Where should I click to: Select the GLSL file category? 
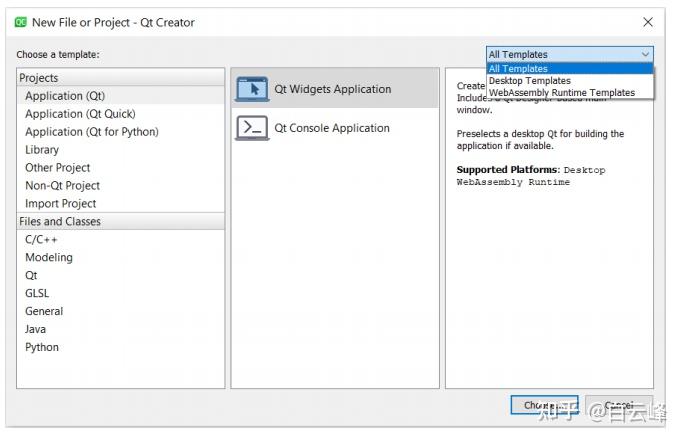[x=37, y=294]
